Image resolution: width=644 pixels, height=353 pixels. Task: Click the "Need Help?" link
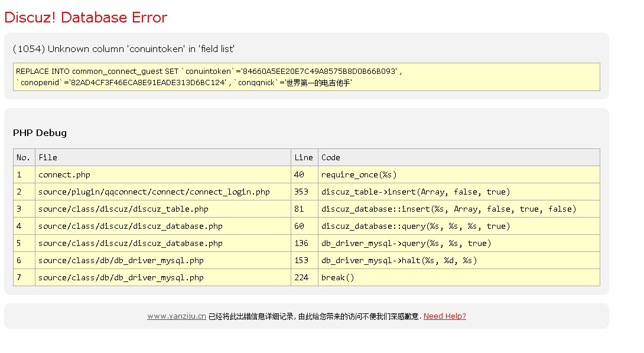pos(444,316)
